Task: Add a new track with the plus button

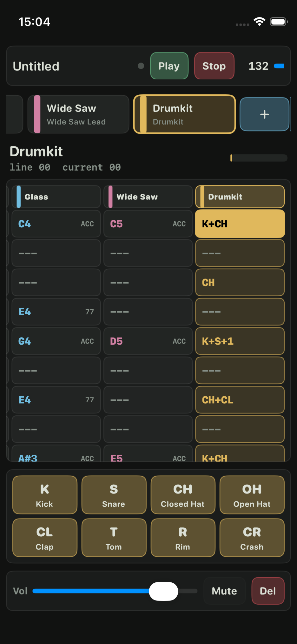Action: point(264,114)
